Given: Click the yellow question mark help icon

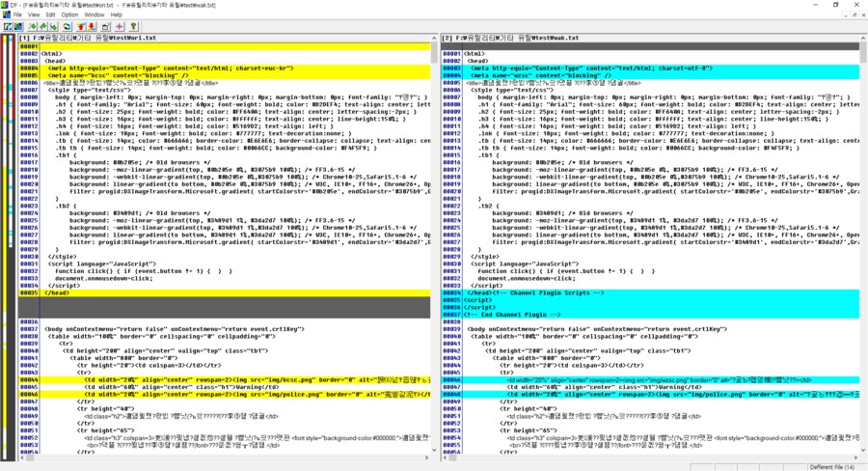Looking at the screenshot, I should coord(133,26).
